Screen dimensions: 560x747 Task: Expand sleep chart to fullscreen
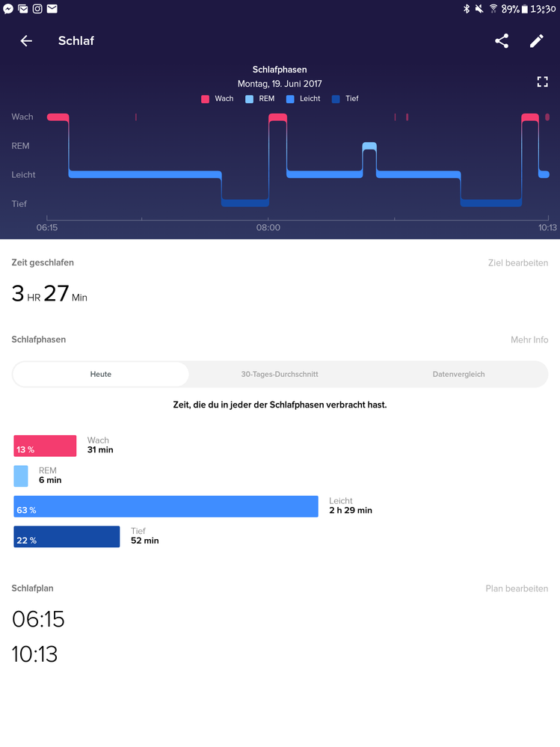coord(543,82)
